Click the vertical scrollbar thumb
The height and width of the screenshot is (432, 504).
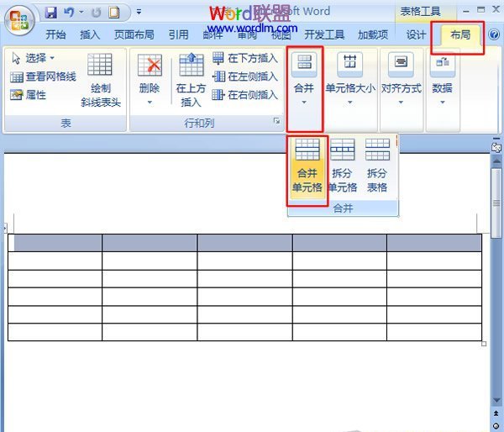click(496, 203)
